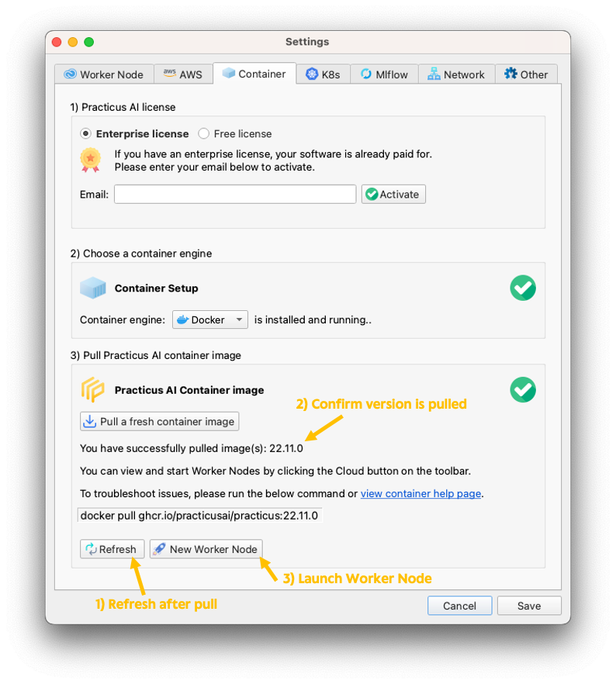Refresh the container image status
Screen dimensions: 616x684
[x=112, y=549]
